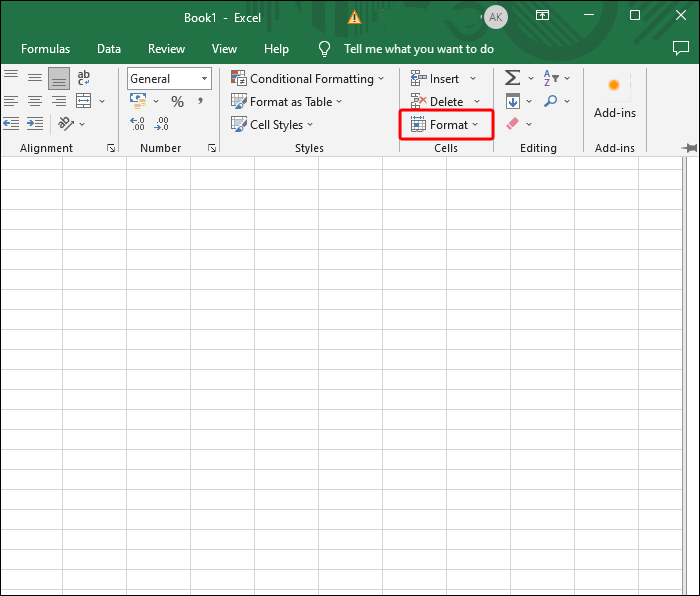
Task: Open the Formulas tab
Action: tap(45, 48)
